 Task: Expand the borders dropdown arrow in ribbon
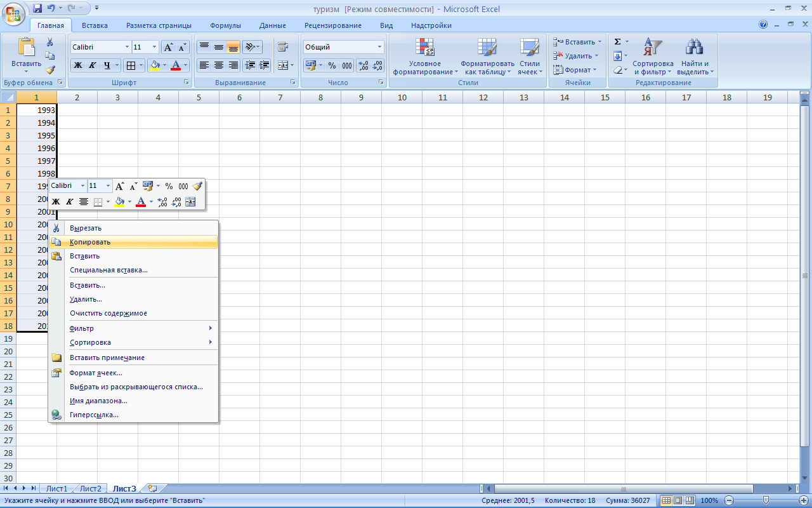[141, 65]
